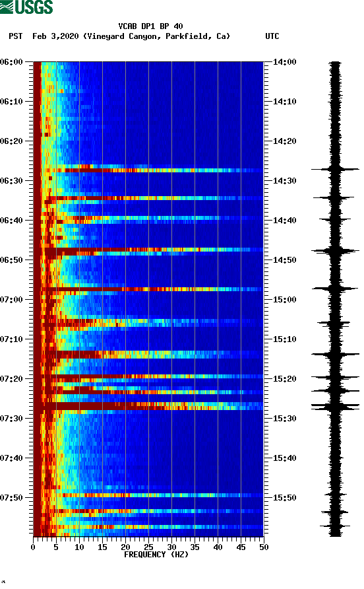
Task: Click the 40 Hz frequency axis label
Action: tap(218, 547)
